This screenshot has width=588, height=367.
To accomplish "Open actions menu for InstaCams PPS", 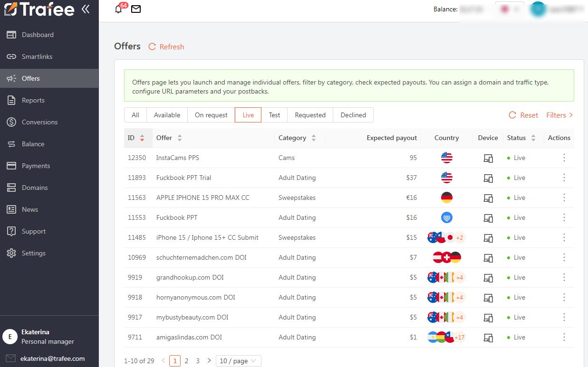I will pos(564,158).
